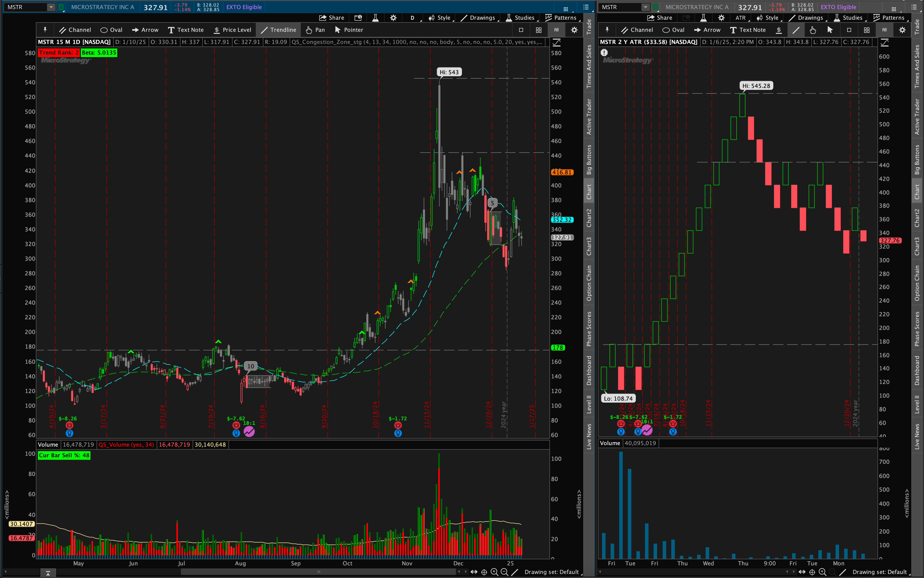Choose the Oval drawing tool

click(111, 30)
